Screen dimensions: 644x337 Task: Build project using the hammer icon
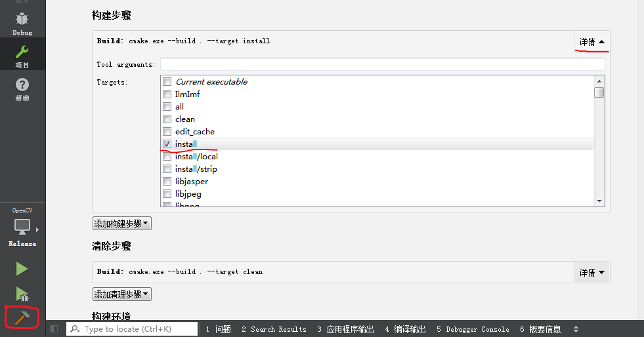click(22, 318)
